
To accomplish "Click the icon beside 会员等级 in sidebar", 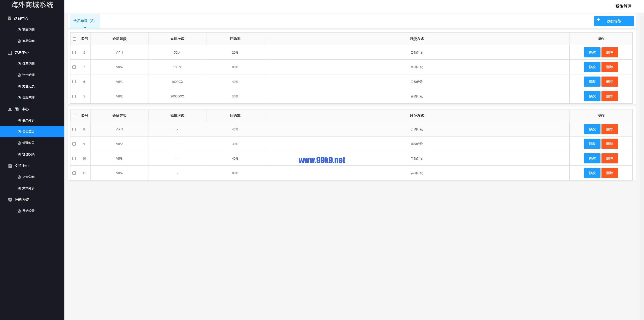I will click(x=19, y=132).
